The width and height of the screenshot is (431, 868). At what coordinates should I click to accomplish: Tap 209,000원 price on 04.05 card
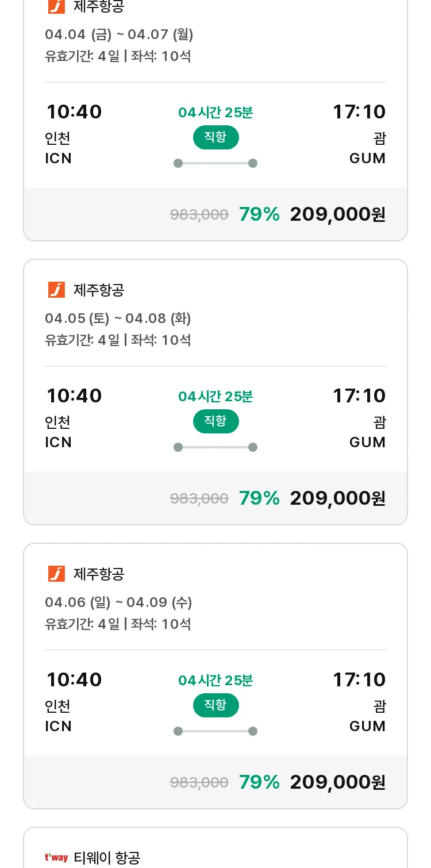(x=338, y=498)
